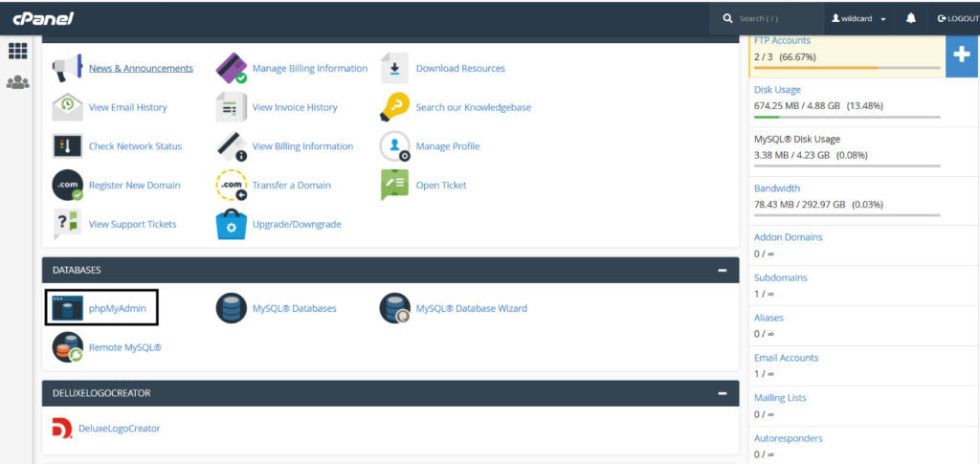Open Aliases statistics link
Image resolution: width=980 pixels, height=464 pixels.
[x=768, y=318]
